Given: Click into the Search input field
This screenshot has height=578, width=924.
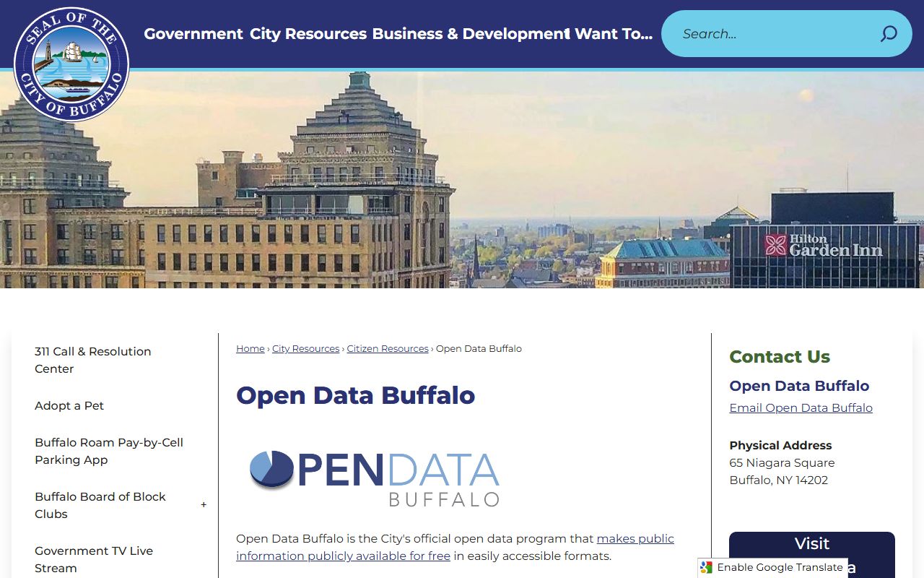Looking at the screenshot, I should tap(770, 34).
